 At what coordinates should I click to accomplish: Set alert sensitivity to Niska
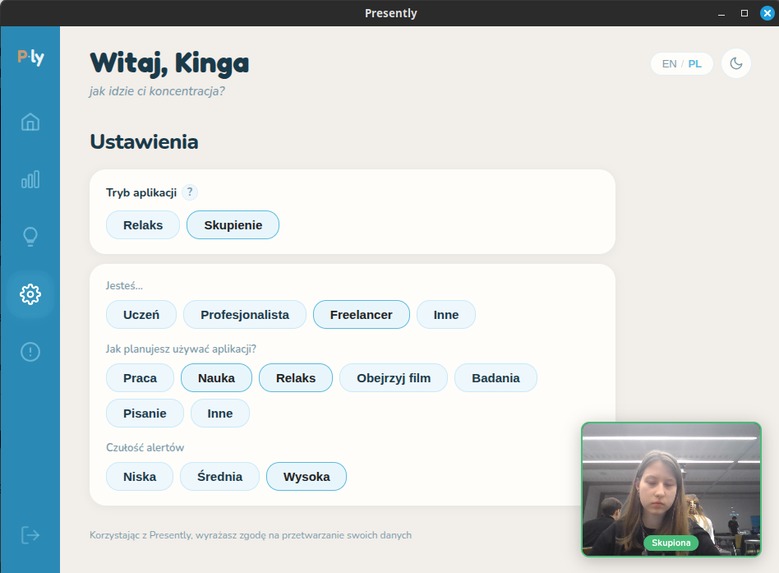pyautogui.click(x=140, y=477)
